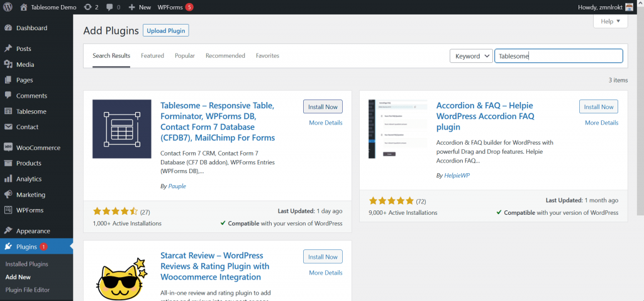Switch to the Featured tab
This screenshot has width=644, height=301.
point(152,56)
